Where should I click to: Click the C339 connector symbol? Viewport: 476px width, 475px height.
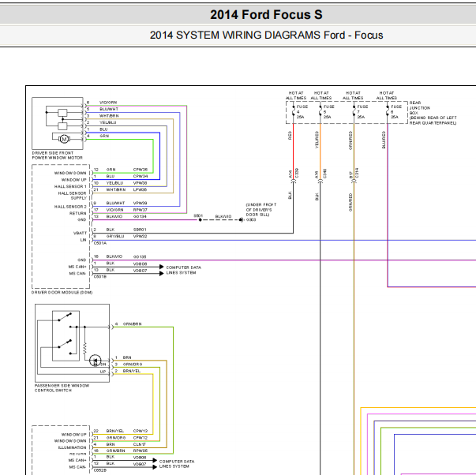click(x=293, y=181)
